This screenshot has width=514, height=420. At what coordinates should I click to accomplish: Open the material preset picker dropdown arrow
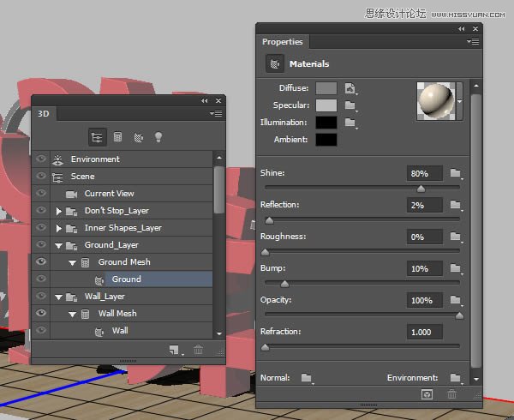pos(459,101)
